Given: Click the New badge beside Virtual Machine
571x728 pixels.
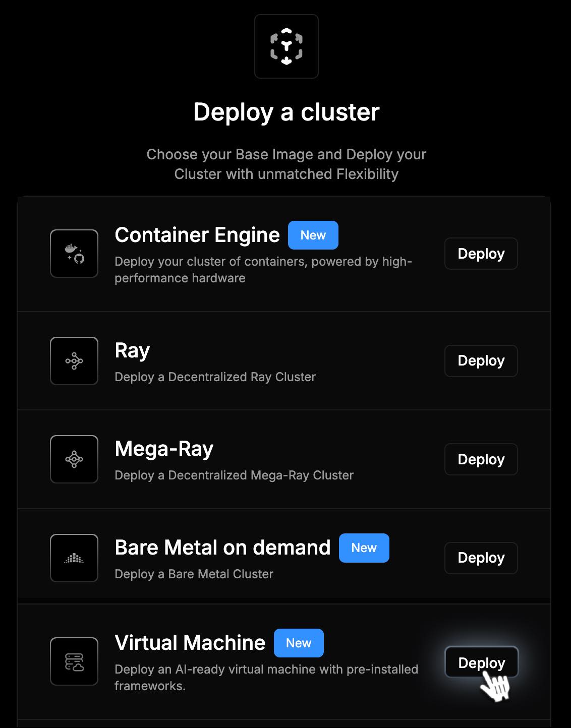Looking at the screenshot, I should click(x=299, y=643).
